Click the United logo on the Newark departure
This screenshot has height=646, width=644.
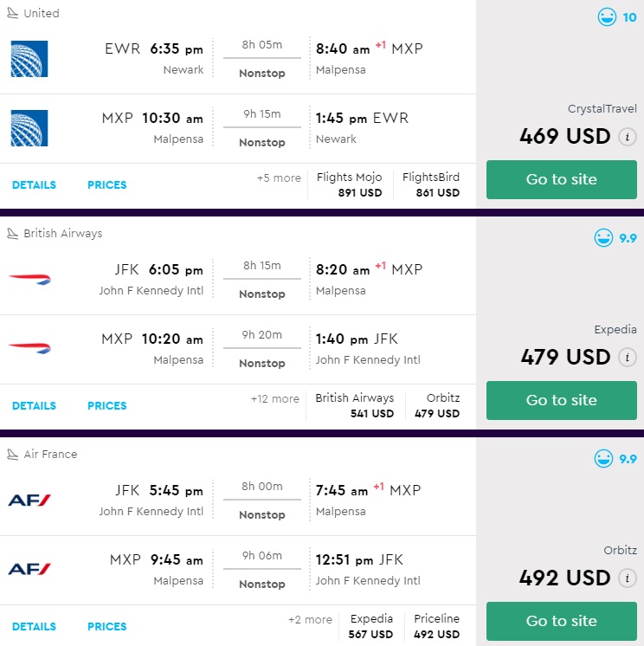[29, 58]
